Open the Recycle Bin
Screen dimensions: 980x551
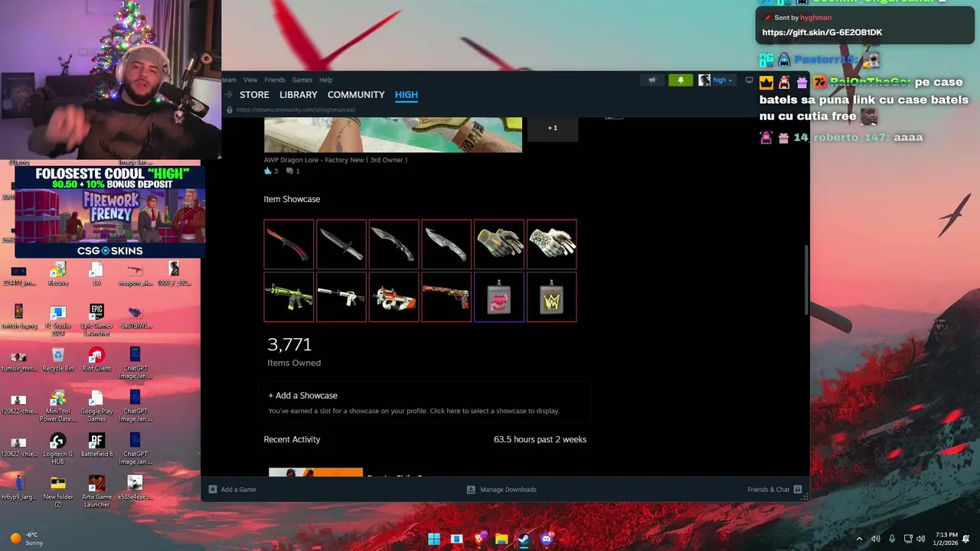tap(57, 360)
